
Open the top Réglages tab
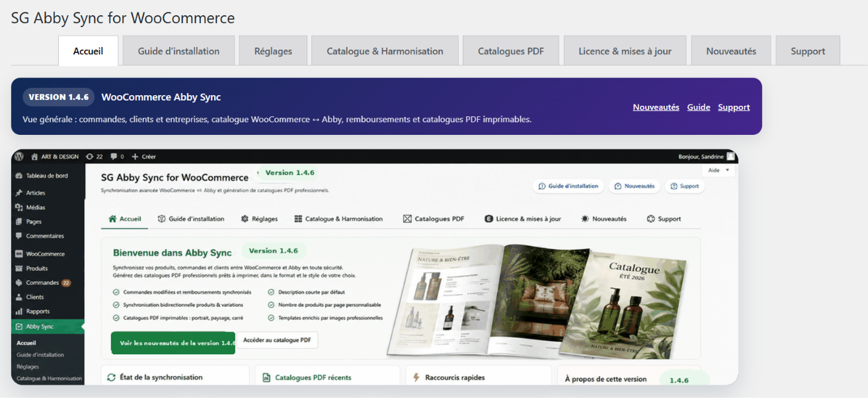(273, 51)
